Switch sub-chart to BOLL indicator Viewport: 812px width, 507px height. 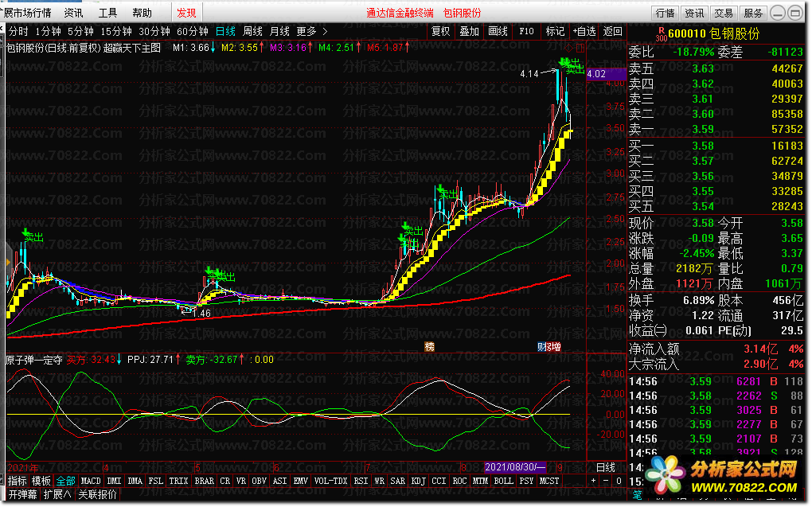coord(503,481)
